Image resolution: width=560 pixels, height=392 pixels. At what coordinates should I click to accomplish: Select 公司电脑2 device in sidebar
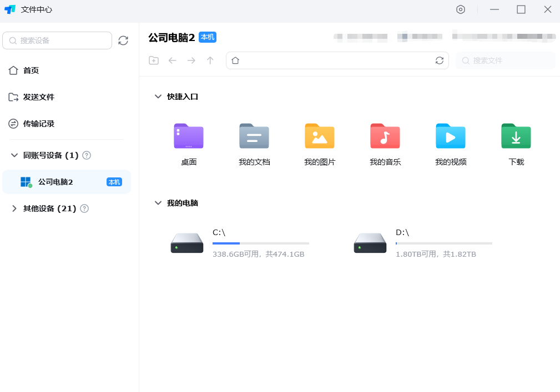(67, 182)
